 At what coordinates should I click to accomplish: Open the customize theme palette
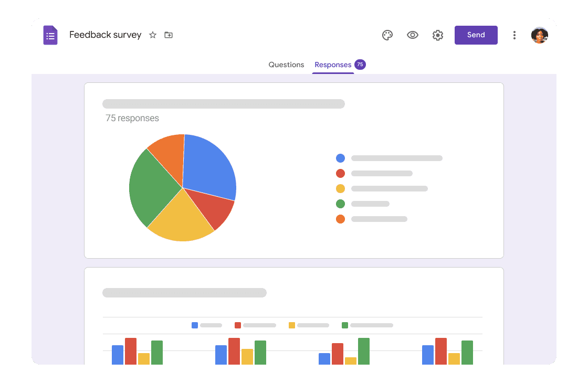387,35
